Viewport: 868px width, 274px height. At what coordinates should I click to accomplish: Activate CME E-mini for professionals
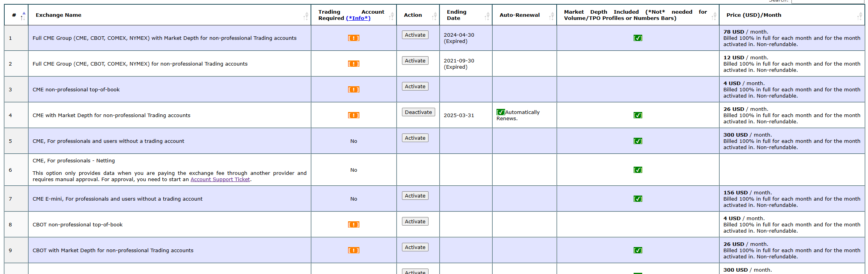tap(415, 196)
